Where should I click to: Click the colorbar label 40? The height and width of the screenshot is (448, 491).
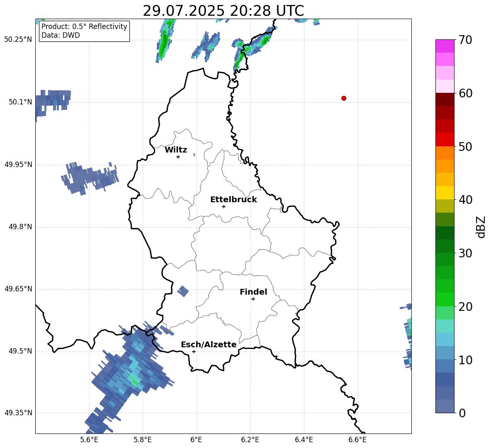tap(465, 200)
